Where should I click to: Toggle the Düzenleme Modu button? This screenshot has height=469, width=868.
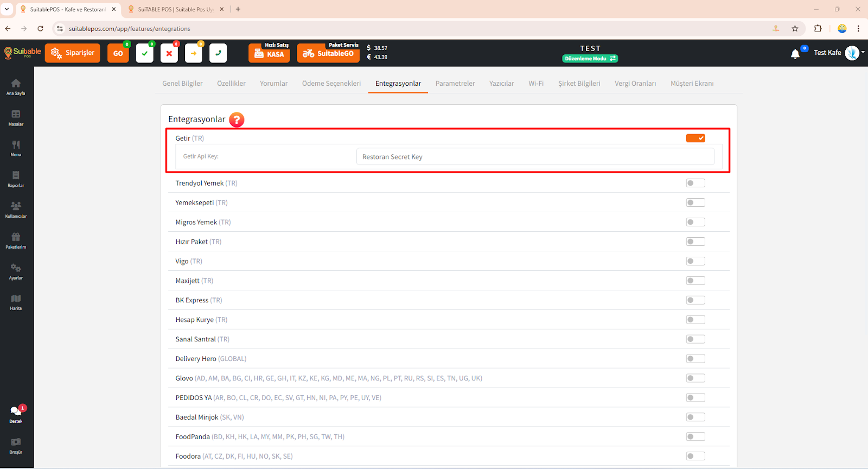pos(590,59)
